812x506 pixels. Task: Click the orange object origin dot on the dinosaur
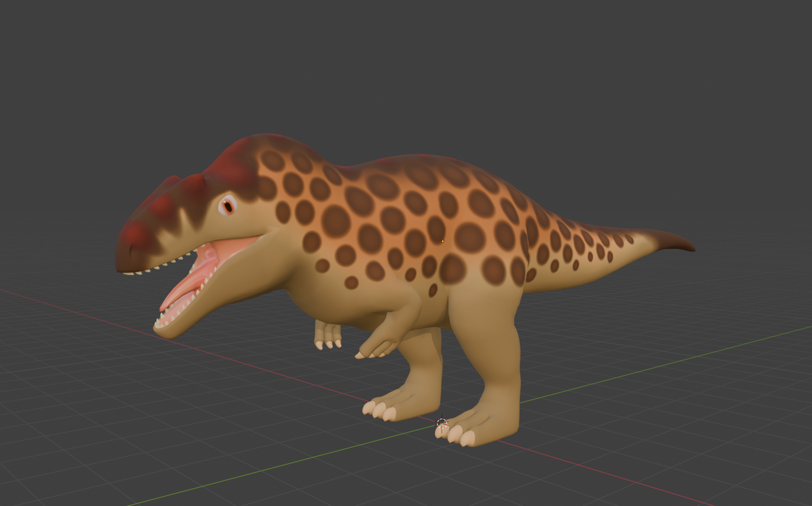tap(442, 241)
